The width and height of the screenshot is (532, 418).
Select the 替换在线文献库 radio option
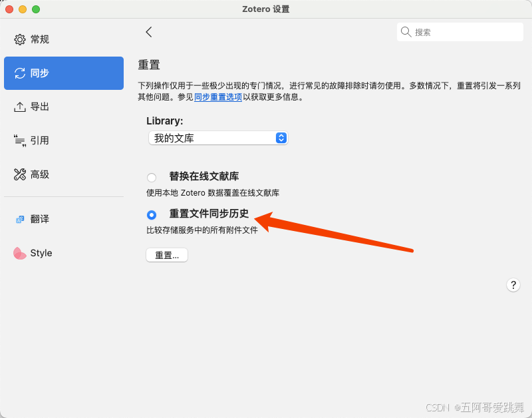click(152, 177)
